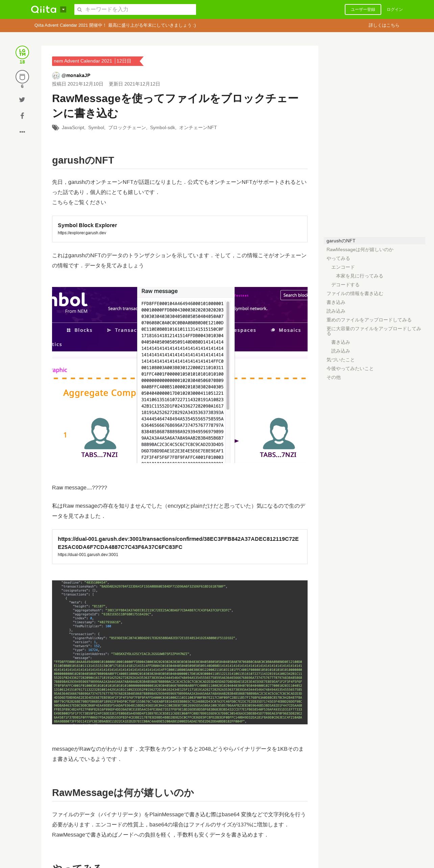Screen dimensions: 434x868
Task: Open the オンチェーンNFT tag
Action: [198, 127]
